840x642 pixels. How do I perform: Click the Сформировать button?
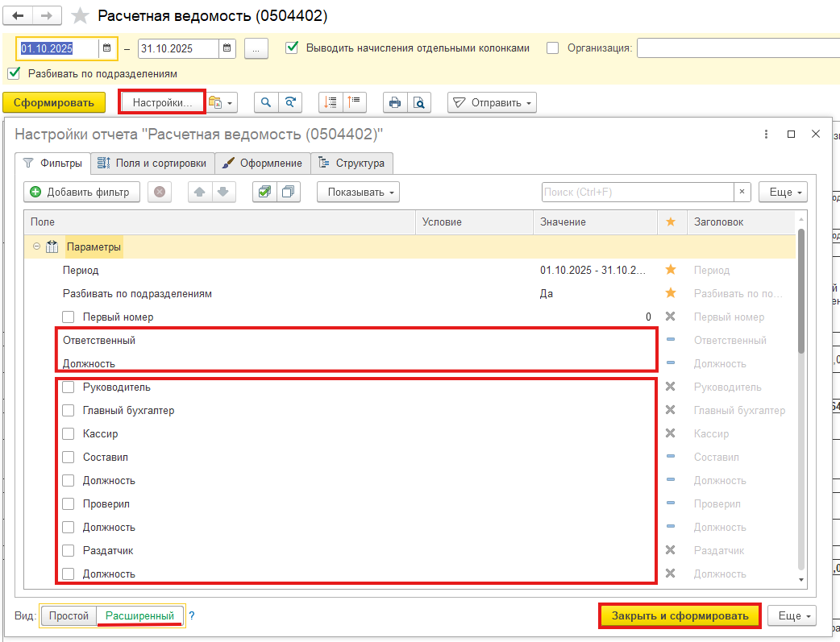pos(53,102)
